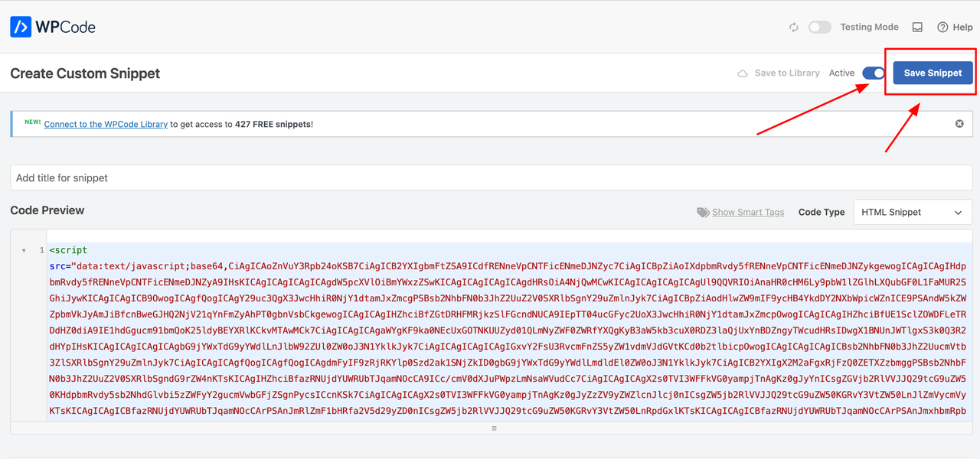The width and height of the screenshot is (980, 459).
Task: Click the refresh sync icon near Testing Mode
Action: click(794, 27)
